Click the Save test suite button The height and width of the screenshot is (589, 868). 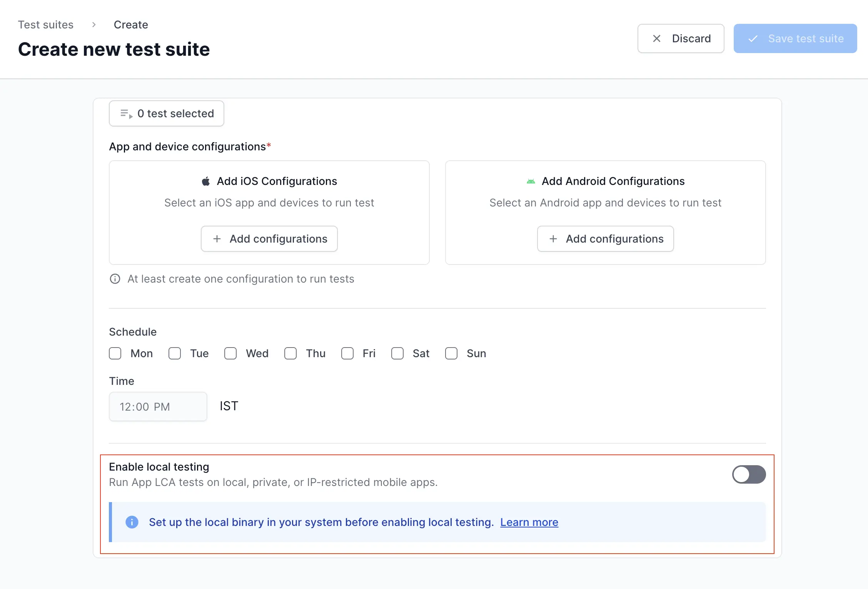point(795,38)
